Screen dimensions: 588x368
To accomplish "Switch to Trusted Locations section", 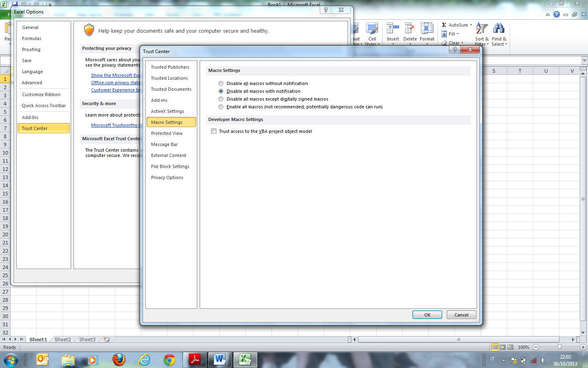I will click(x=169, y=78).
